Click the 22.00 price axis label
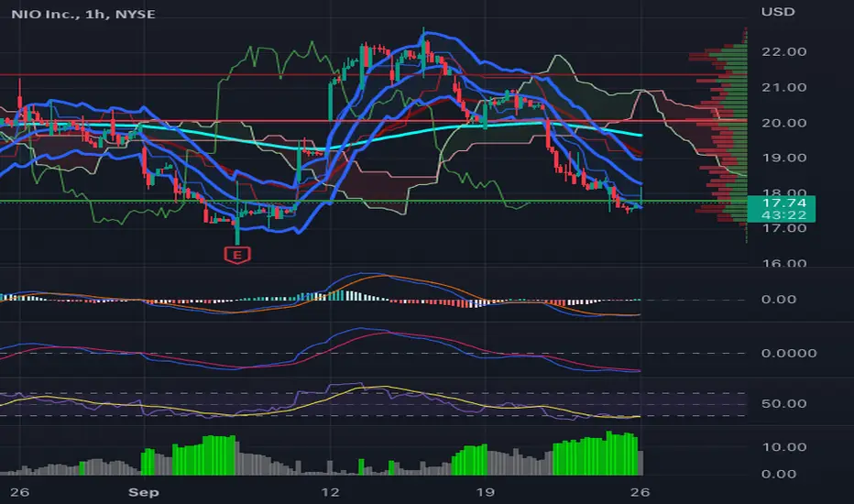This screenshot has width=854, height=504. coord(783,51)
